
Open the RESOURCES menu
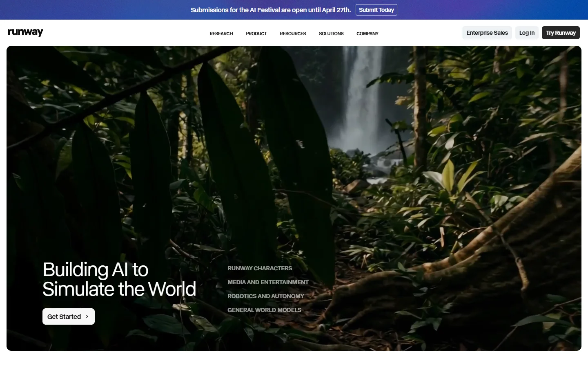(293, 34)
